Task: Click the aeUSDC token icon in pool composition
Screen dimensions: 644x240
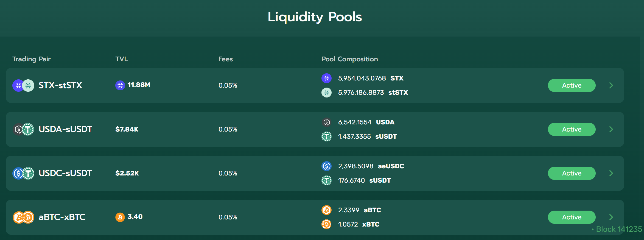Action: click(326, 166)
